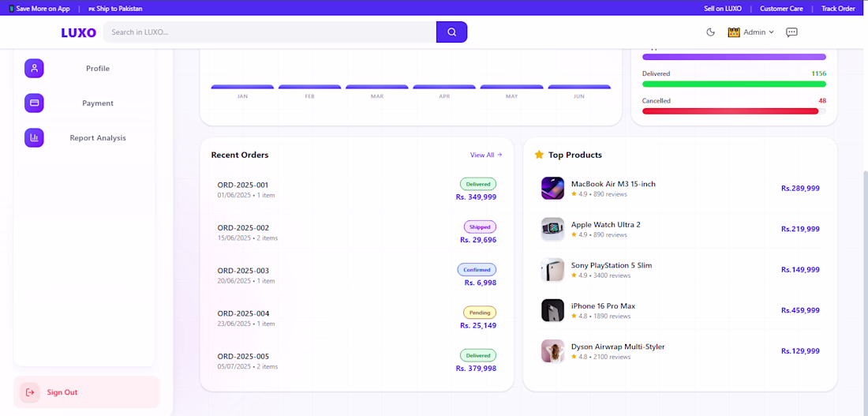Click the JAN chart bar
Screen dimensions: 868x416
pyautogui.click(x=242, y=86)
